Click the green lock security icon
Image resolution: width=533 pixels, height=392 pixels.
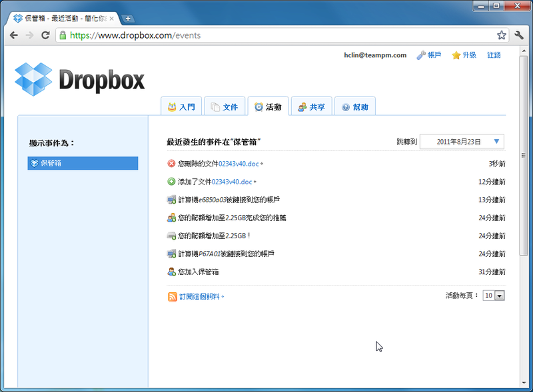click(63, 35)
